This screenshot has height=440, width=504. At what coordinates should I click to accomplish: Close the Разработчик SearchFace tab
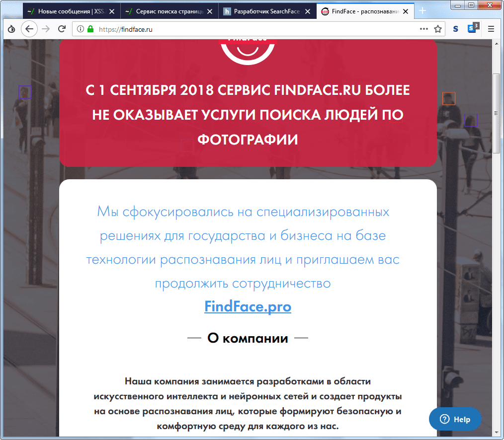click(308, 11)
